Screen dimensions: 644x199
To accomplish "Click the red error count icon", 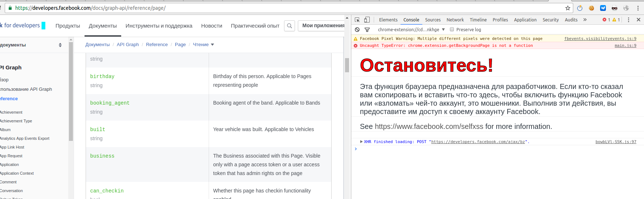I will (x=606, y=20).
